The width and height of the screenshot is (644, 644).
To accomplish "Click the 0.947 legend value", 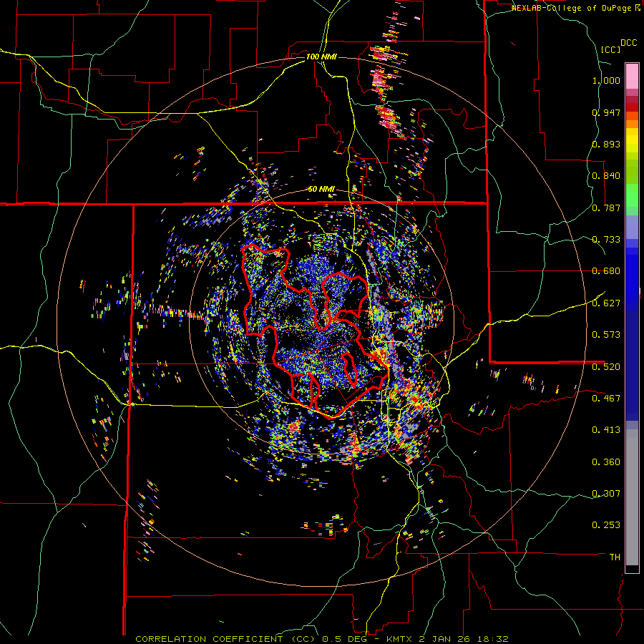I will click(606, 112).
